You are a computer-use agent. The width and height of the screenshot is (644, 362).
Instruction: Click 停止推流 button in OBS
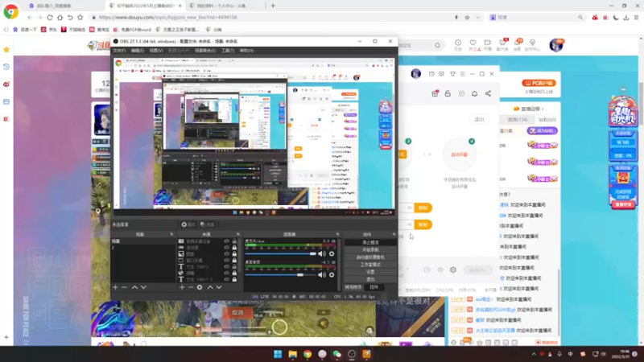[370, 243]
